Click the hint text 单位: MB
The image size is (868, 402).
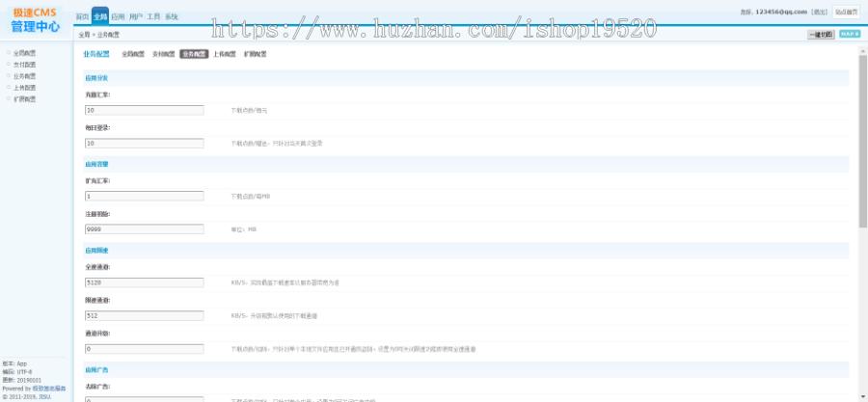pos(244,228)
